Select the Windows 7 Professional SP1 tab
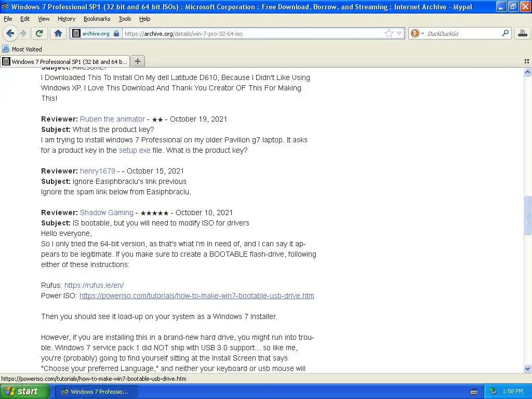 (x=65, y=61)
